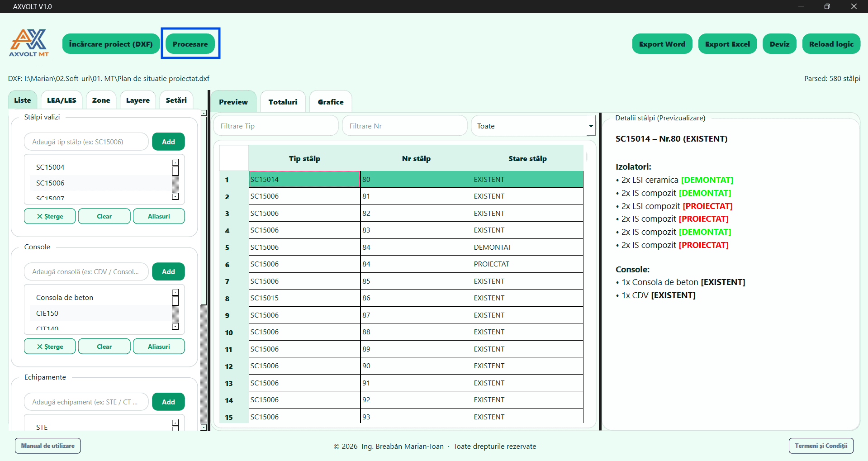The height and width of the screenshot is (461, 868).
Task: Open the Toate state dropdown
Action: pos(533,126)
